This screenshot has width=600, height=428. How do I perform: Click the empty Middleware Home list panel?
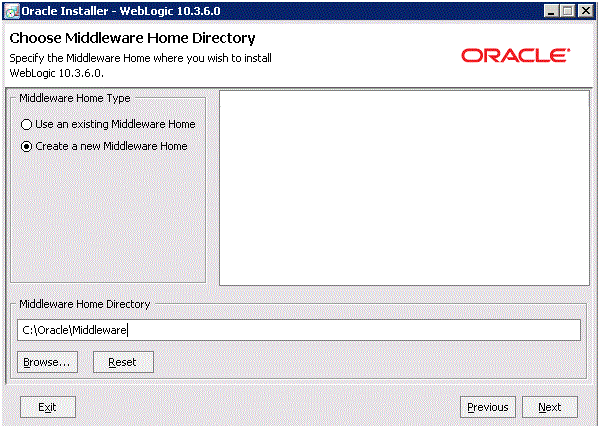[x=404, y=188]
